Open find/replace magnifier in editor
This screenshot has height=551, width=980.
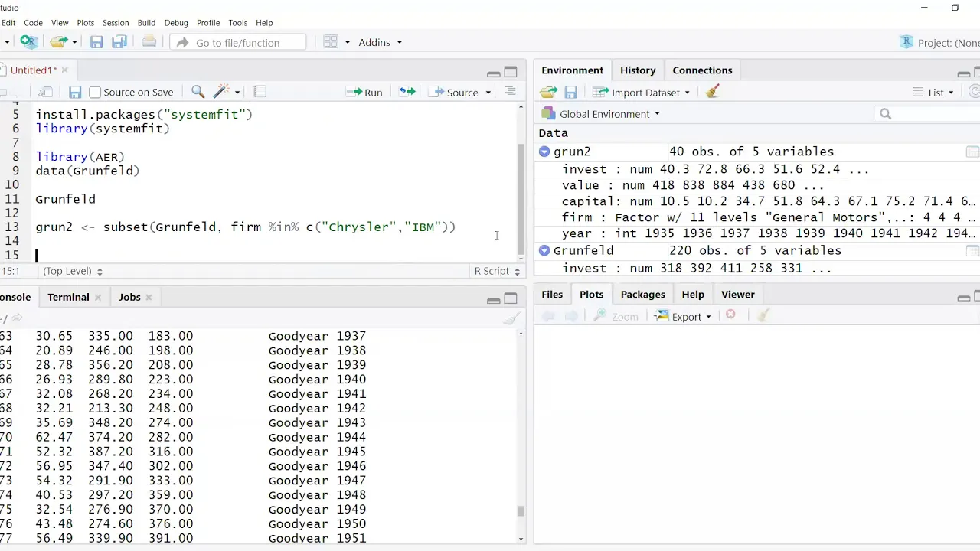coord(198,92)
